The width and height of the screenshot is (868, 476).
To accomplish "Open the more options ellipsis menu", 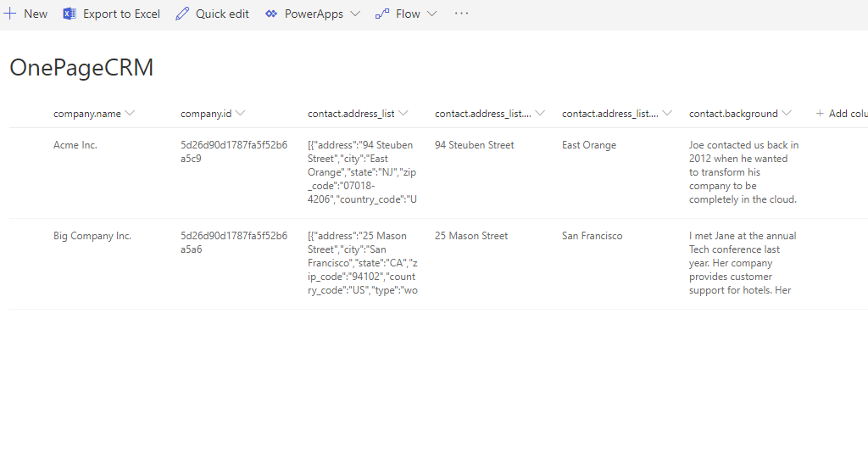I will 461,14.
